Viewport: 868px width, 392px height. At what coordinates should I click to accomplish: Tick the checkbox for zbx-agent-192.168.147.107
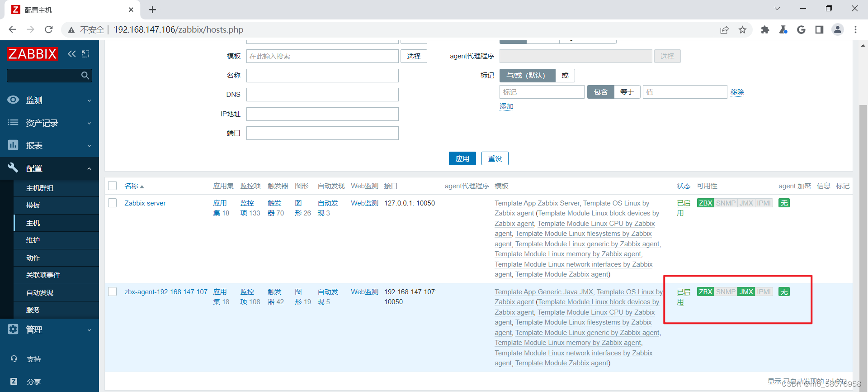pos(113,292)
